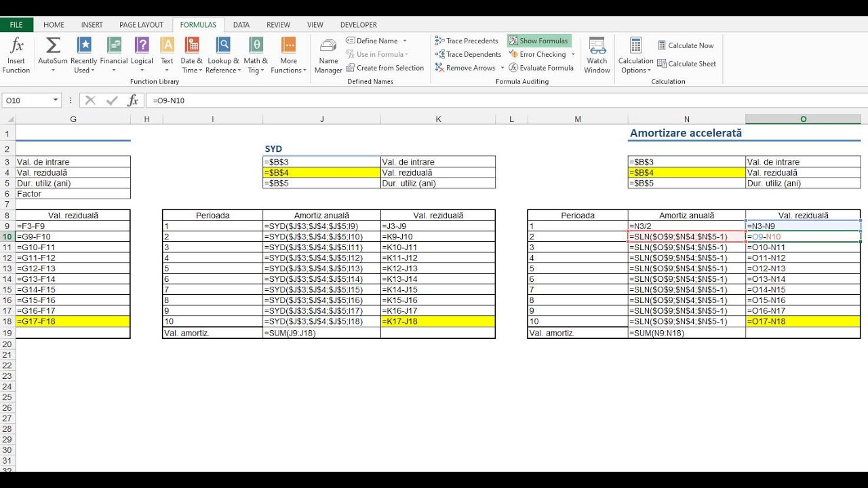Select cell containing =G9-F10
The image size is (868, 488).
click(73, 237)
